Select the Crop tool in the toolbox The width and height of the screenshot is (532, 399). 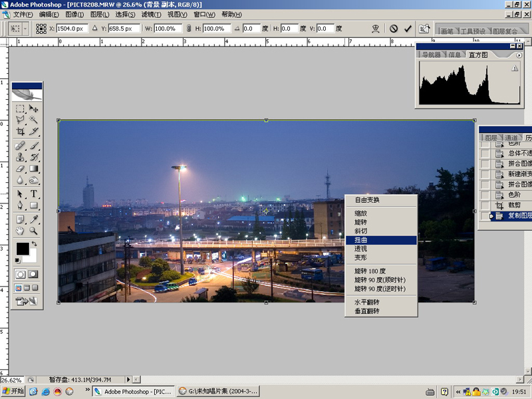click(x=20, y=131)
